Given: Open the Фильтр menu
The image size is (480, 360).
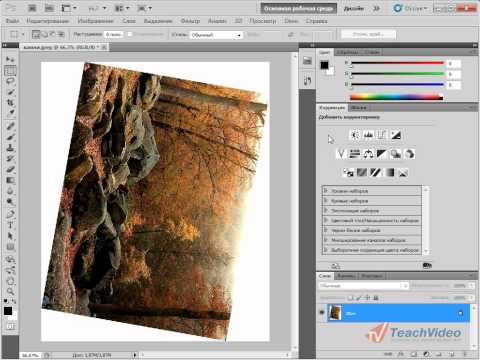Looking at the screenshot, I should pyautogui.click(x=190, y=21).
